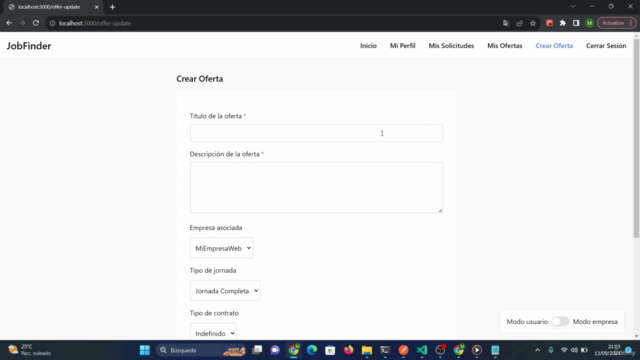Open Firefox from the taskbar
Viewport: 640px width, 360px height.
(349, 350)
